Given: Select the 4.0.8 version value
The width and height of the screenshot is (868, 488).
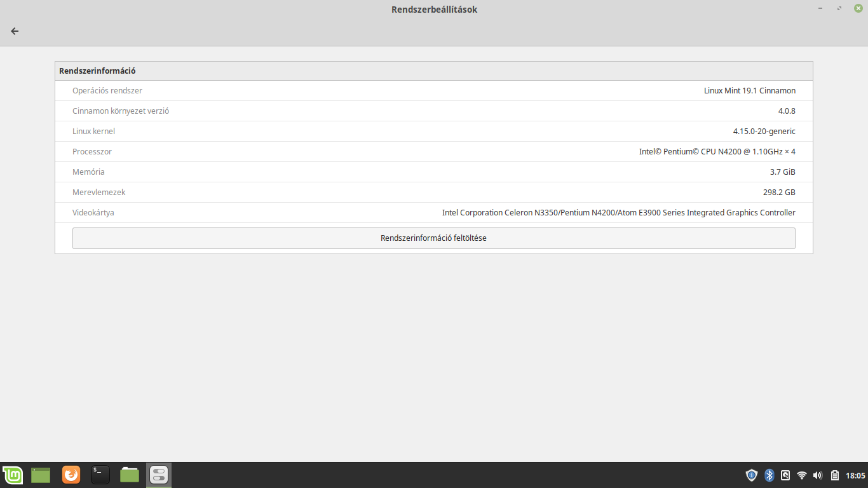Looking at the screenshot, I should point(787,111).
